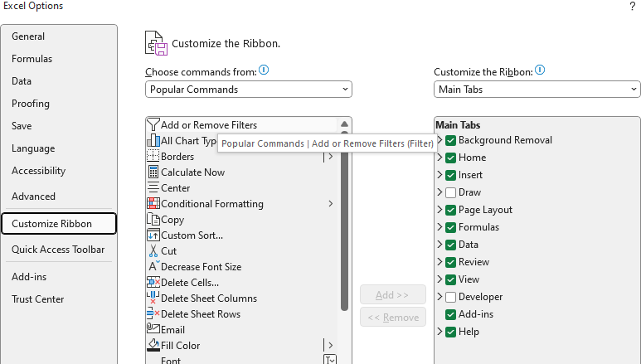Switch to the Trust Center category
Screen dimensions: 641x364
pyautogui.click(x=37, y=299)
